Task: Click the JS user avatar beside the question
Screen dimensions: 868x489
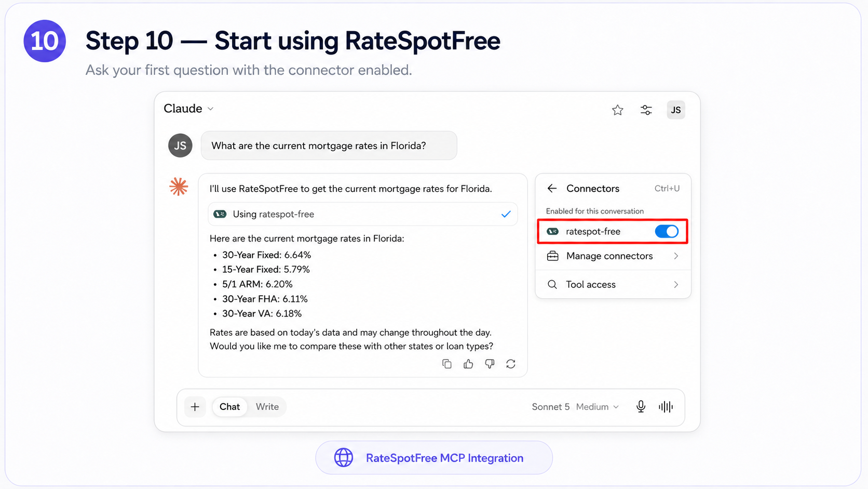Action: (180, 146)
